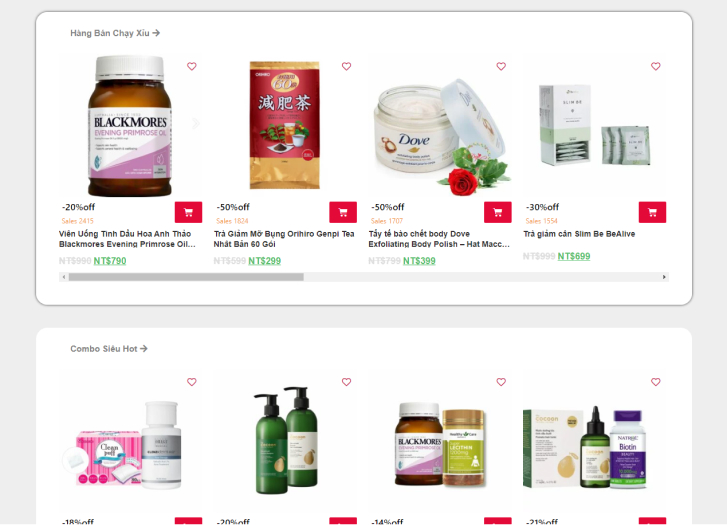The width and height of the screenshot is (727, 525).
Task: Click heart on Blackmores Lecithin combo
Action: 501,382
